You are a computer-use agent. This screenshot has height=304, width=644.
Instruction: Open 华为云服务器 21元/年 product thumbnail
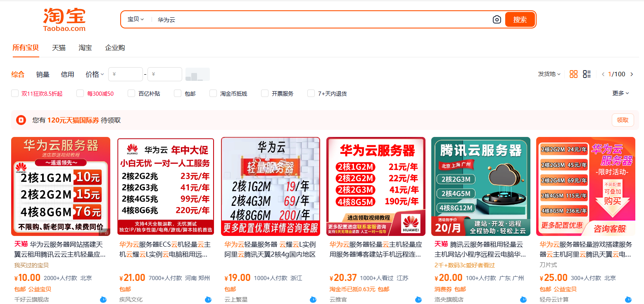click(x=376, y=186)
